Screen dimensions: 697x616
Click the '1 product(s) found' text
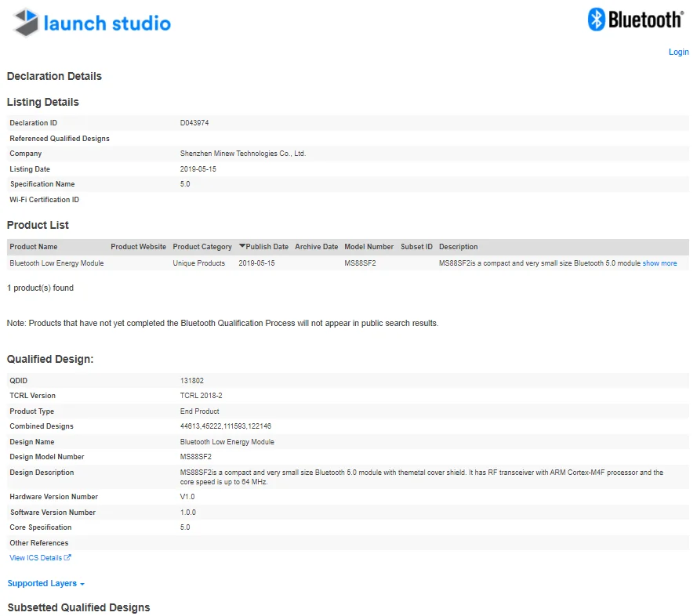pyautogui.click(x=40, y=288)
